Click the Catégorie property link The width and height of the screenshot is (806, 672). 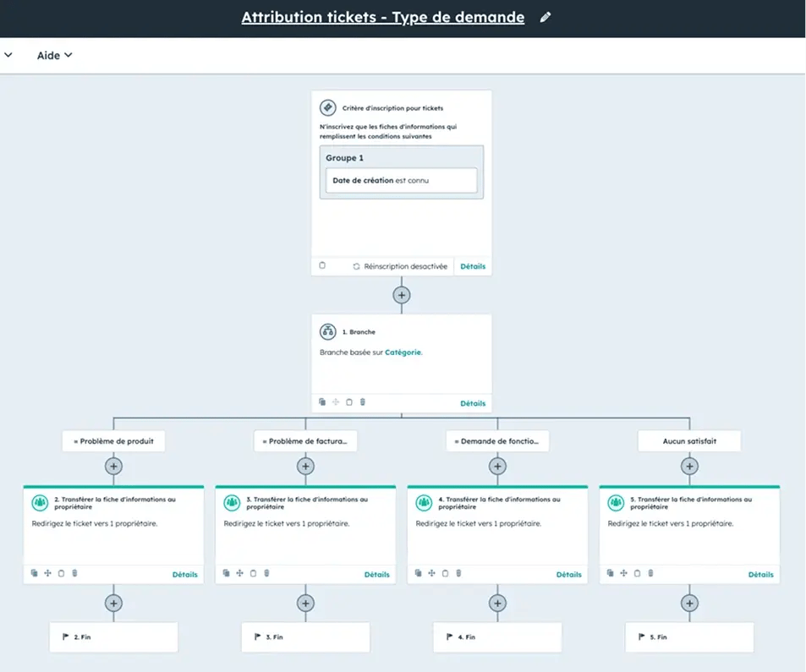(403, 352)
